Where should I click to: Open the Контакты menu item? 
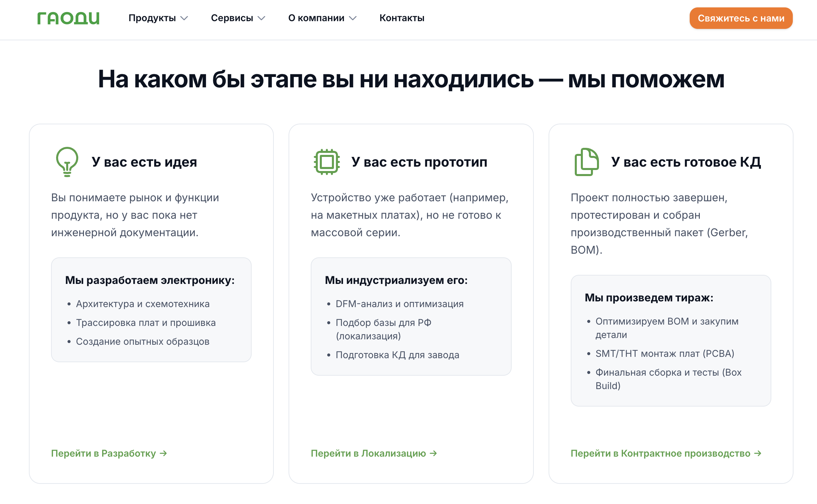(402, 18)
